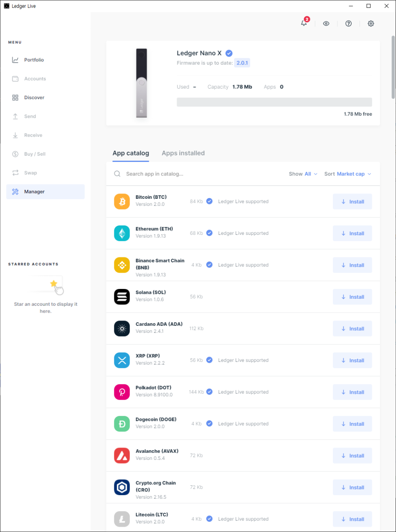Maximize the Ledger Live window
Screen dimensions: 396x532
(369, 6)
